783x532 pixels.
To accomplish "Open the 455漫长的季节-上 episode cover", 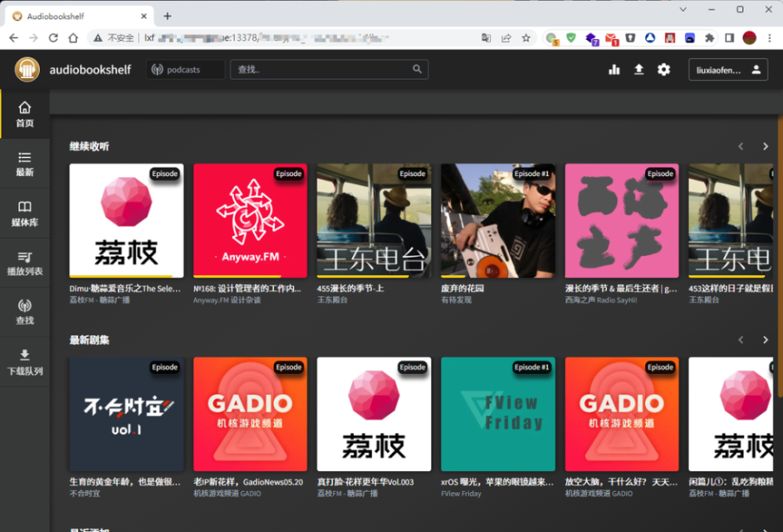I will tap(374, 221).
